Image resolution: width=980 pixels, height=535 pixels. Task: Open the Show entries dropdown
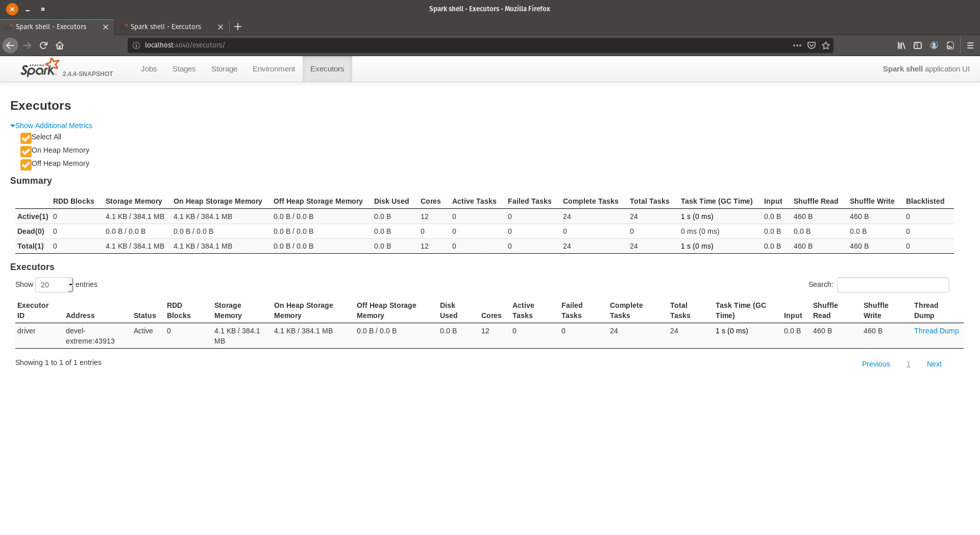point(54,285)
